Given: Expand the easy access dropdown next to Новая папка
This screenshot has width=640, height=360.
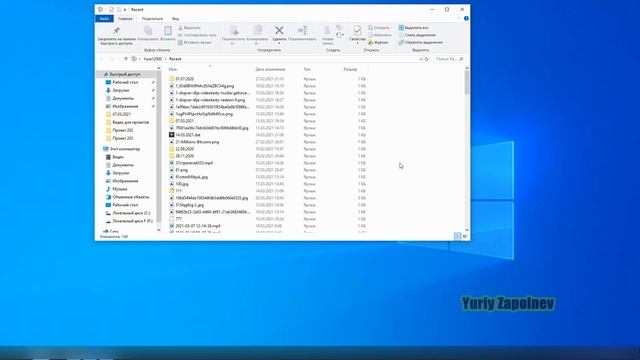Looking at the screenshot, I should [340, 35].
